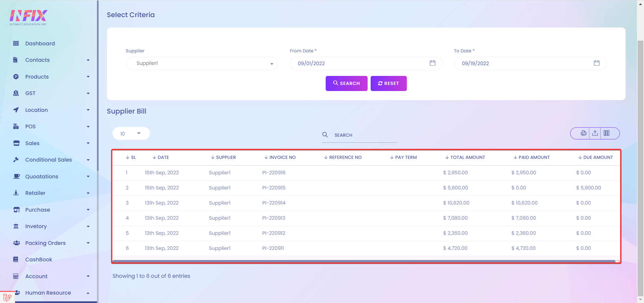644x303 pixels.
Task: Click the Invetory bank icon
Action: coord(16,226)
